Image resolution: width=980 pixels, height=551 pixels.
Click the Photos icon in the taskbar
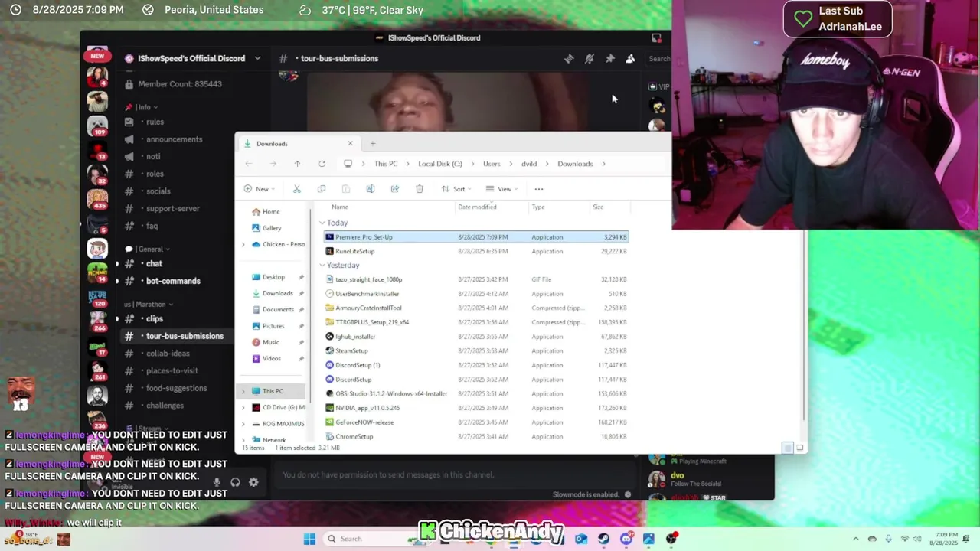pyautogui.click(x=648, y=539)
